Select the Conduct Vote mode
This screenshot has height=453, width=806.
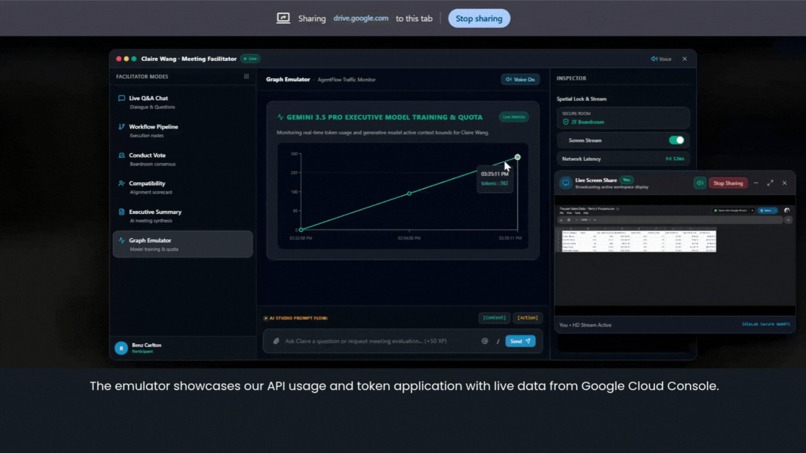click(182, 159)
